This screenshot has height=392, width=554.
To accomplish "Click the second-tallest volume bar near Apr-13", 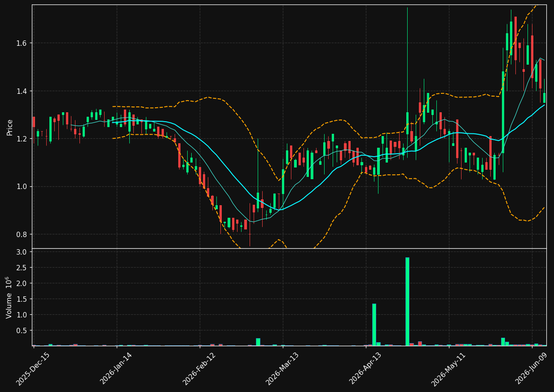I will coord(374,325).
